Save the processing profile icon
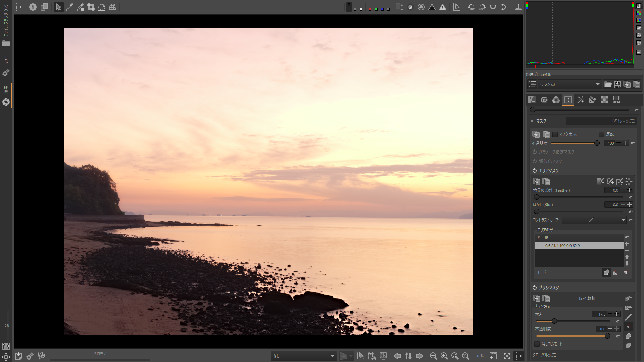Viewport: 644px width, 362px height. 617,84
